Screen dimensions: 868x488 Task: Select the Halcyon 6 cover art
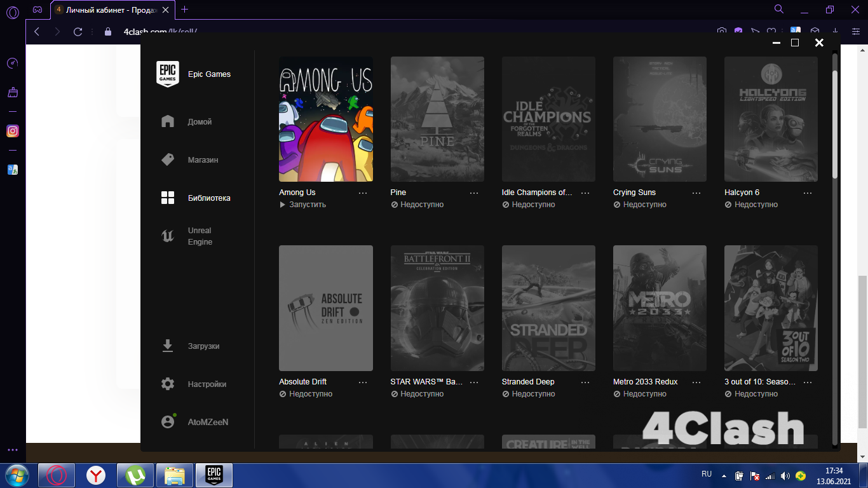(771, 119)
